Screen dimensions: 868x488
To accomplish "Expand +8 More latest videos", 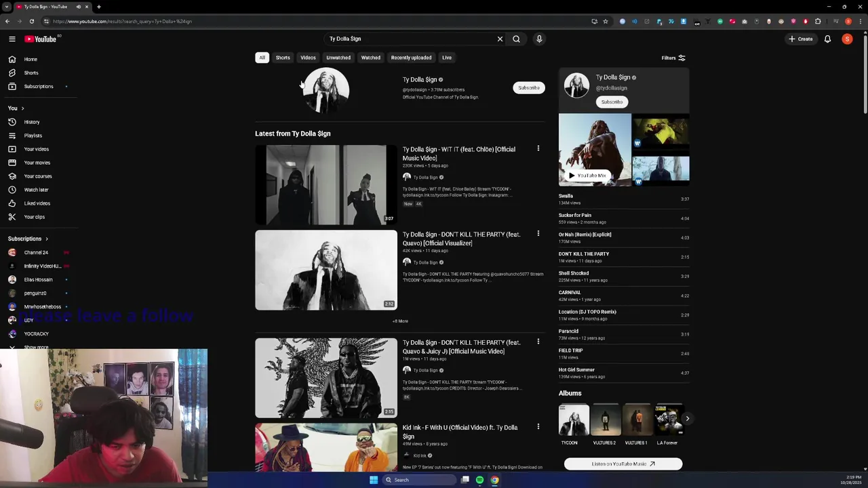I will (400, 321).
